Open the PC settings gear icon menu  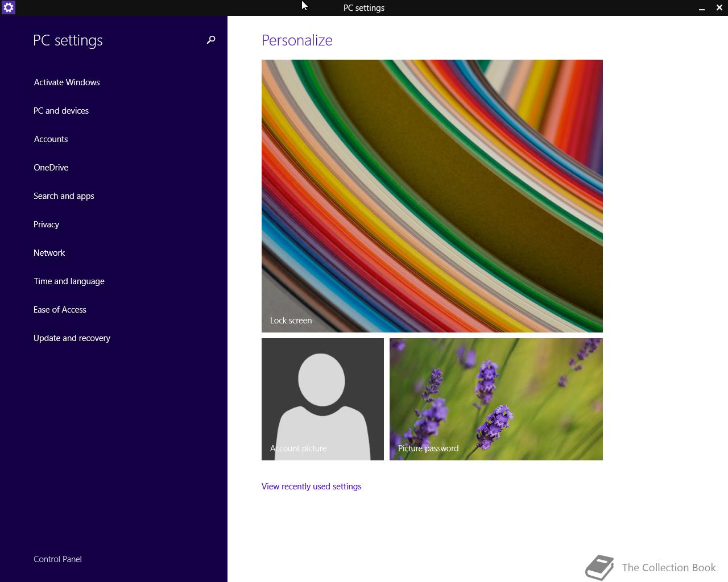click(8, 7)
